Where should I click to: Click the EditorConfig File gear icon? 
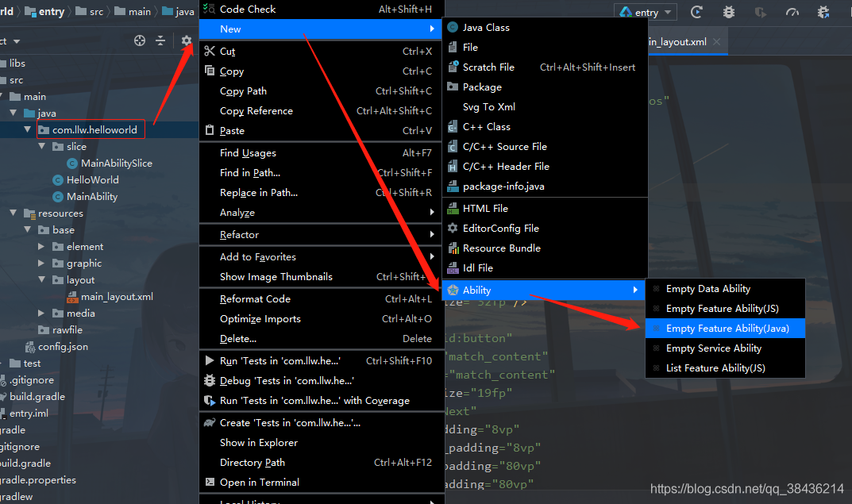click(453, 228)
